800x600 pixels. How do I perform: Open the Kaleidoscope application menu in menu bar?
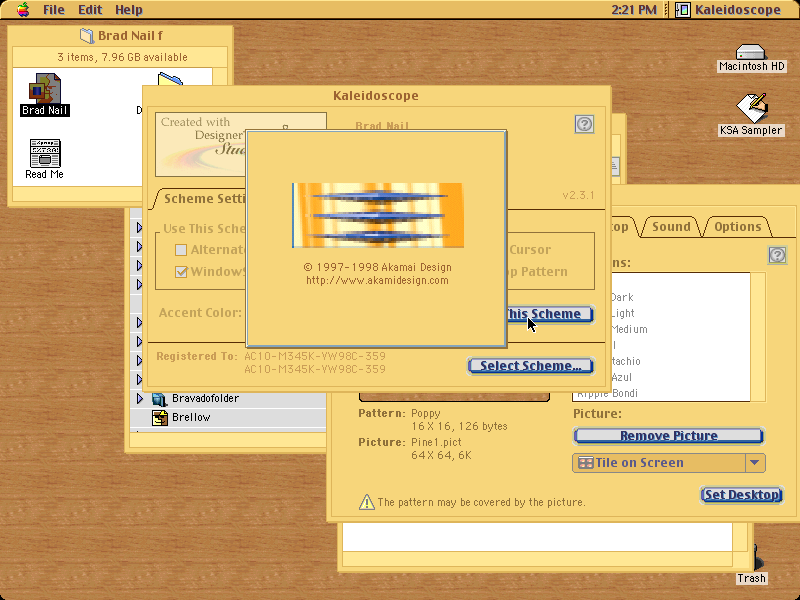(729, 10)
